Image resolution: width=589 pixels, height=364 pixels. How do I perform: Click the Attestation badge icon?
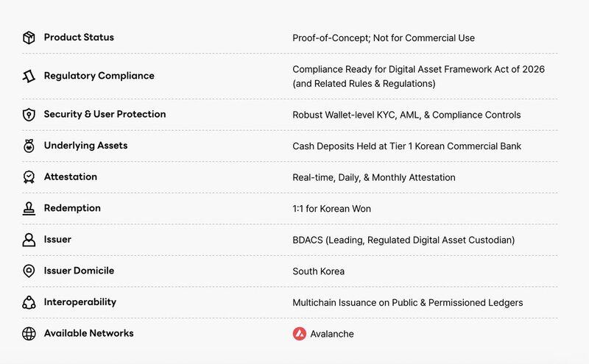point(29,176)
